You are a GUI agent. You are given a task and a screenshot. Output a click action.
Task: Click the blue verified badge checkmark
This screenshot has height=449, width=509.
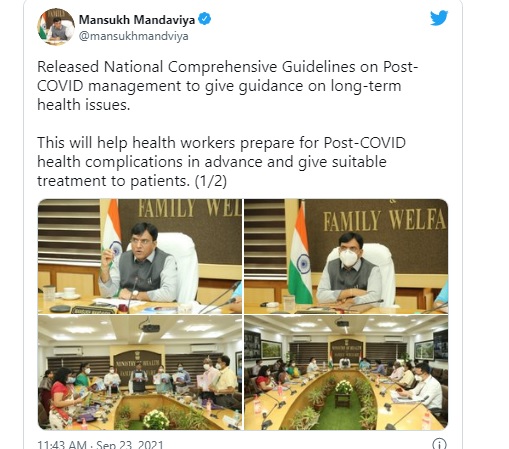tap(205, 19)
